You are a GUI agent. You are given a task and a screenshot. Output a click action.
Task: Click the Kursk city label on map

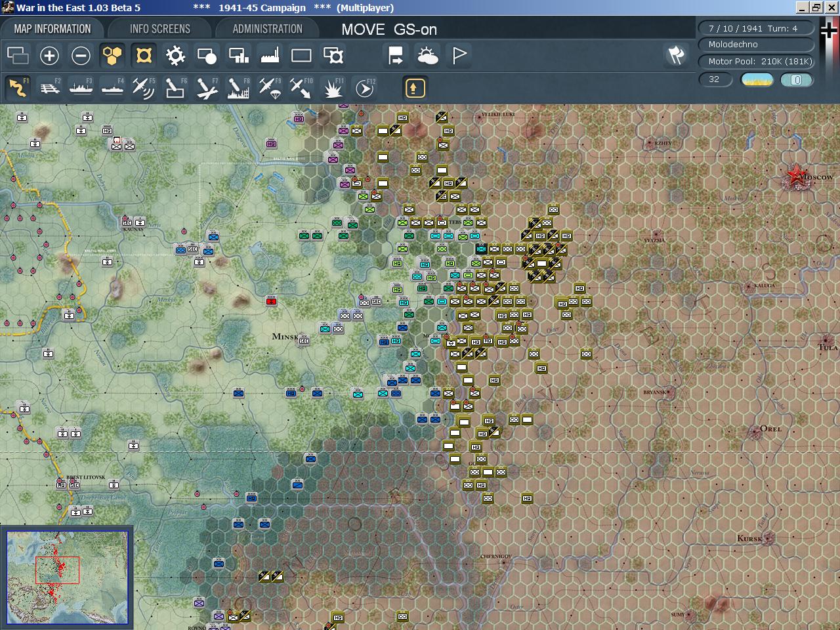click(x=749, y=539)
